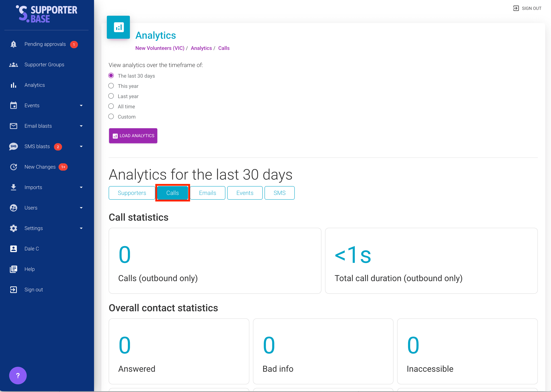The height and width of the screenshot is (392, 551).
Task: Click the SMS blasts speech bubble icon
Action: 14,146
